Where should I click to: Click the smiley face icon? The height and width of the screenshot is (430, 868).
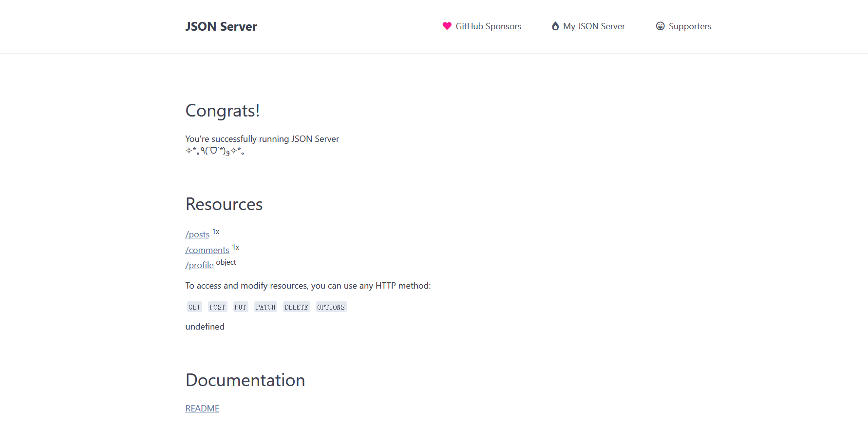(x=660, y=26)
